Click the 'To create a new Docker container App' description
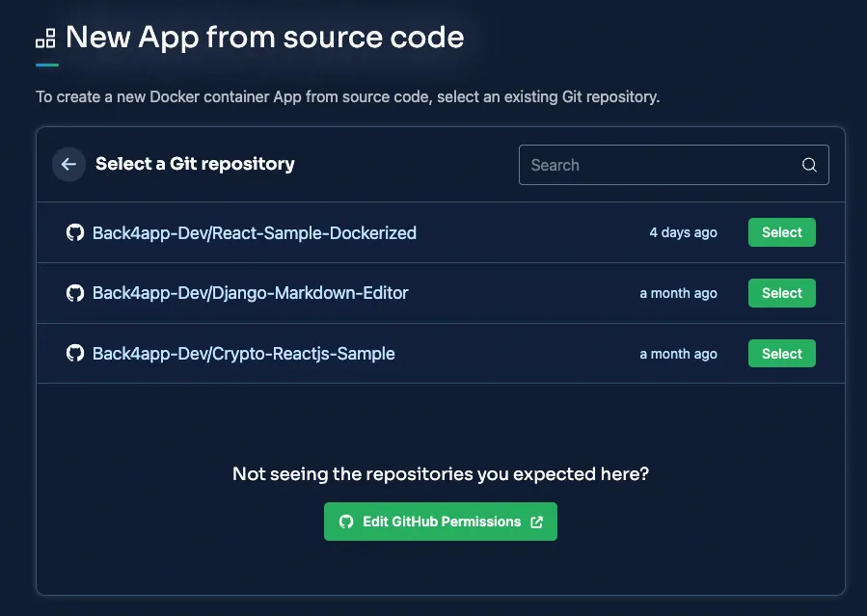 [x=347, y=96]
